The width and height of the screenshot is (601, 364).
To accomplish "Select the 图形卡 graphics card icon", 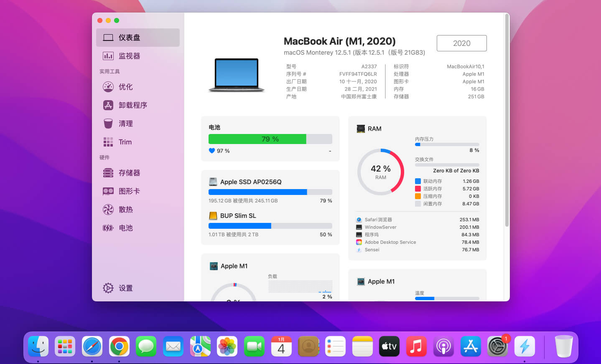I will tap(108, 191).
